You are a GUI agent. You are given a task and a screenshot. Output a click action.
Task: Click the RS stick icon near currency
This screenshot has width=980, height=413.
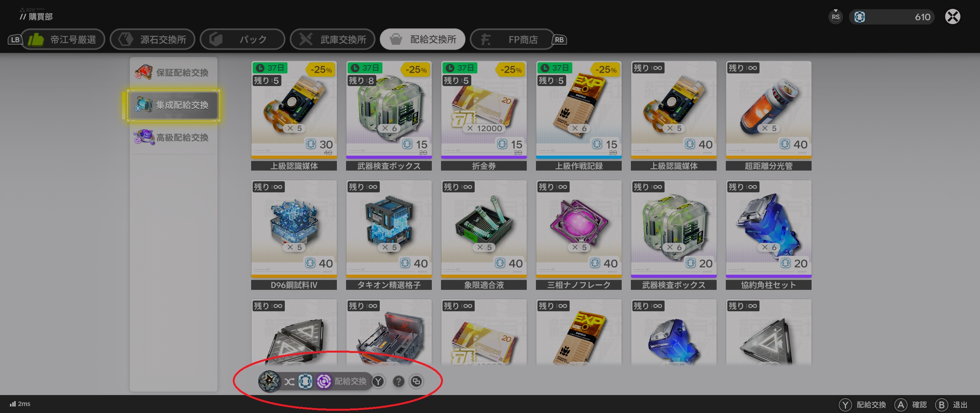click(835, 16)
